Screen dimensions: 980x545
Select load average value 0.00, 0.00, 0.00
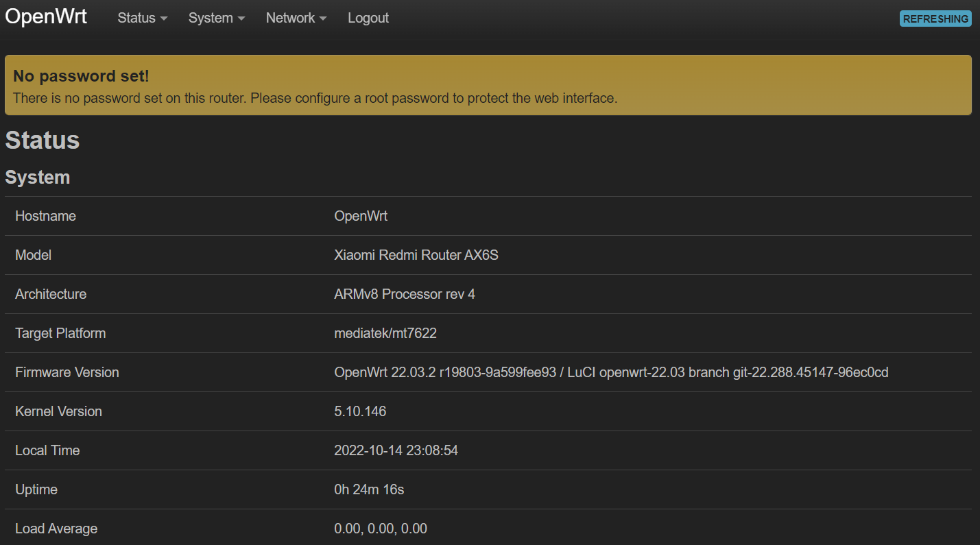(x=381, y=529)
